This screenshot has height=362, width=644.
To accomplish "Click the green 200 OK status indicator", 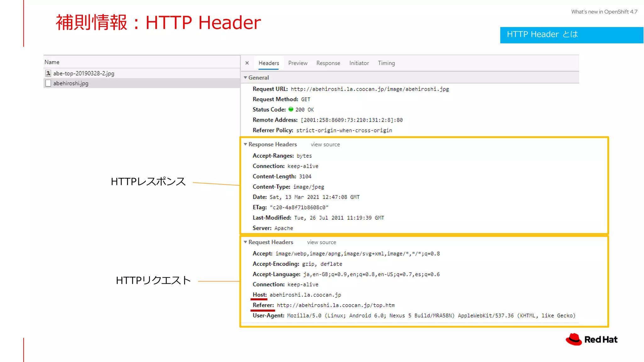I will (291, 109).
